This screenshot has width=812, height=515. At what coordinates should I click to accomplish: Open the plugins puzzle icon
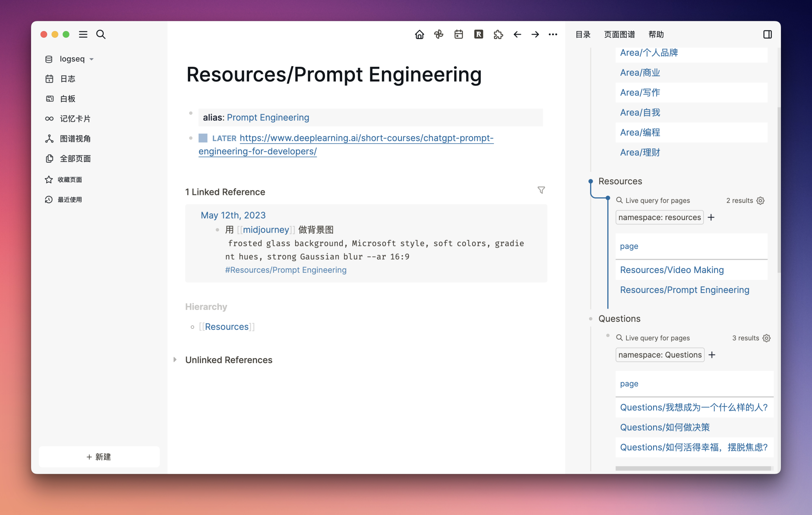tap(498, 34)
